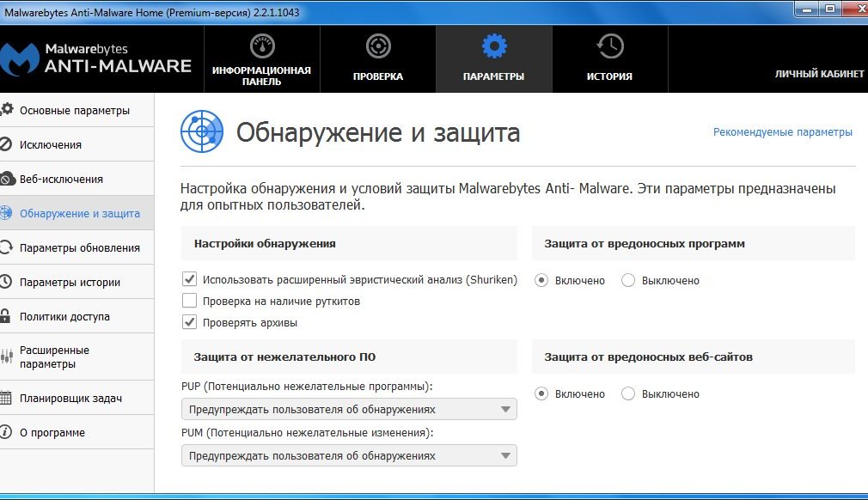This screenshot has width=868, height=500.
Task: Open the PUP detection action dropdown
Action: coord(349,409)
